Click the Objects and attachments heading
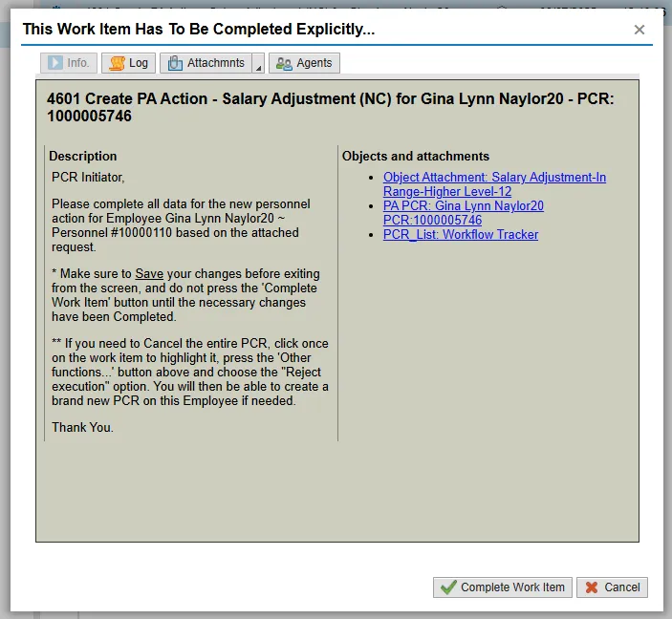The width and height of the screenshot is (672, 619). click(x=416, y=156)
